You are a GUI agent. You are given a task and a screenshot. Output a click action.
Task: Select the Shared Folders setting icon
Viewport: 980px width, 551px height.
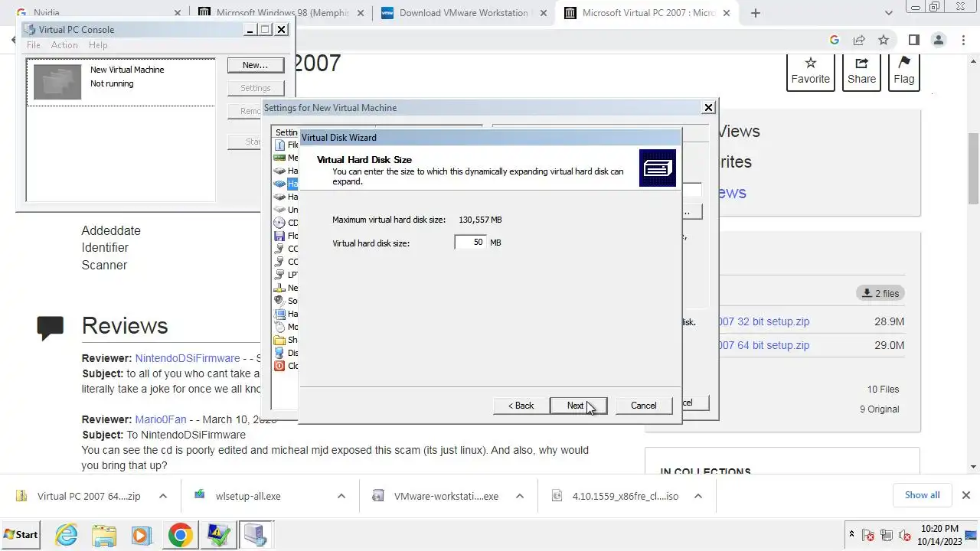coord(279,340)
